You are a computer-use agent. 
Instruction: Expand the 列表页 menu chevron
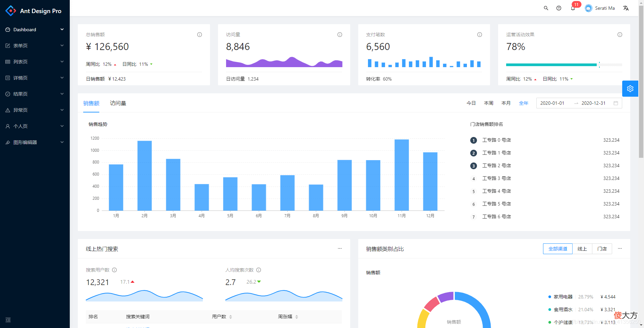point(62,62)
